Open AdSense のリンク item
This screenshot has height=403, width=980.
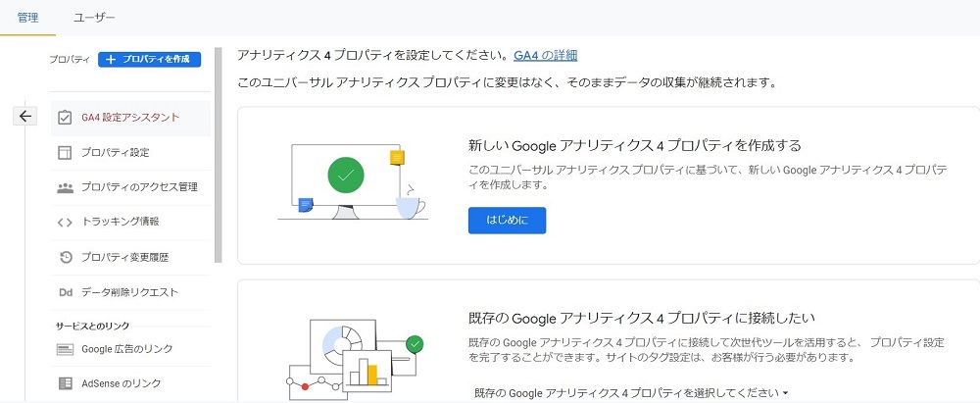click(130, 383)
